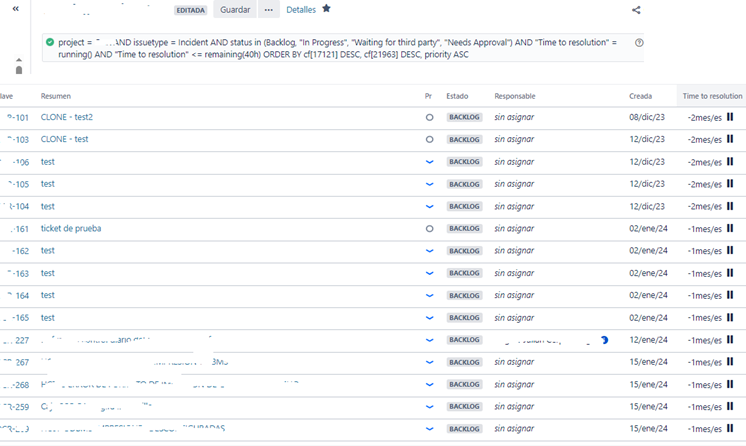Sort by the Estado column header

tap(457, 96)
